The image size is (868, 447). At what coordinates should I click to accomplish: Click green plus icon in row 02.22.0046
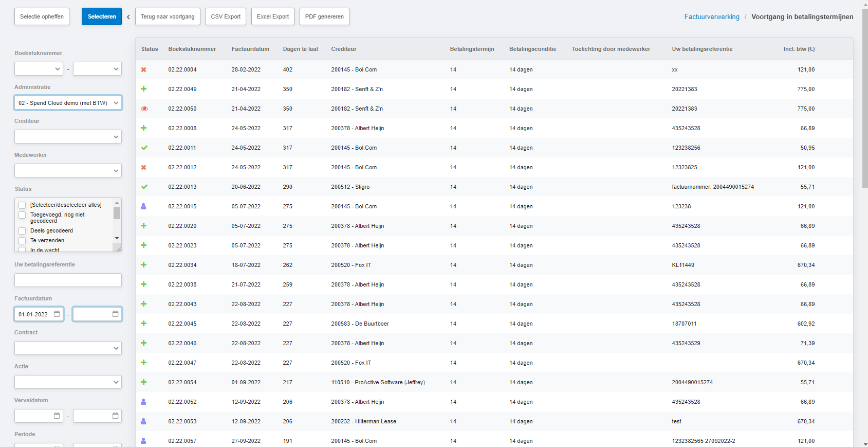pos(144,343)
